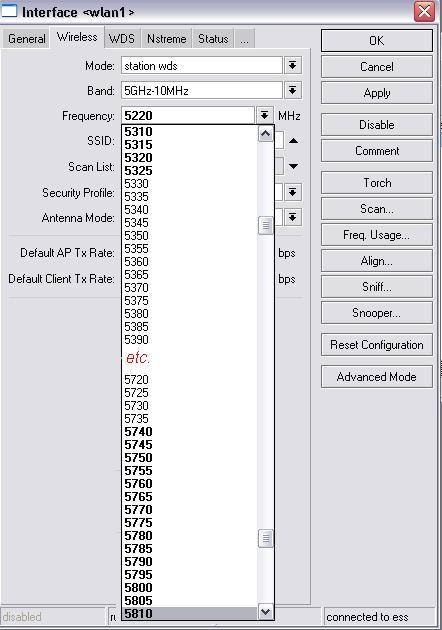Image resolution: width=442 pixels, height=630 pixels.
Task: Switch to the Nstreme tab
Action: pyautogui.click(x=166, y=39)
